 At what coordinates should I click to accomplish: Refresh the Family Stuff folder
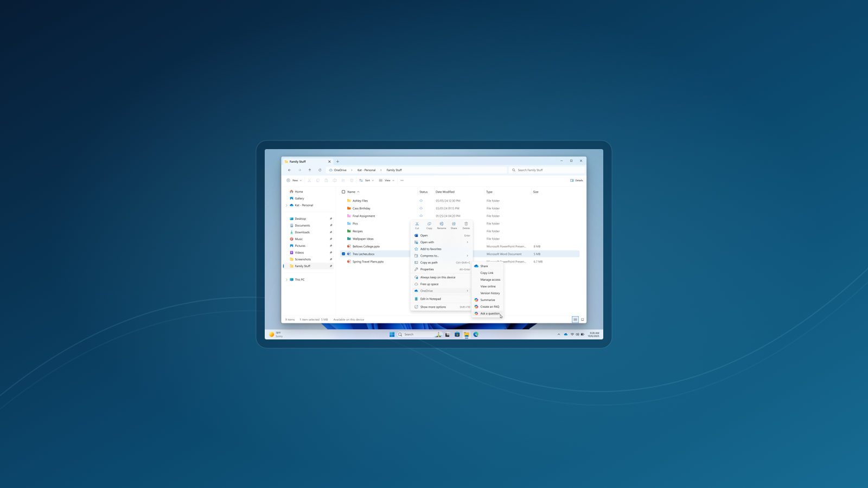(x=320, y=170)
